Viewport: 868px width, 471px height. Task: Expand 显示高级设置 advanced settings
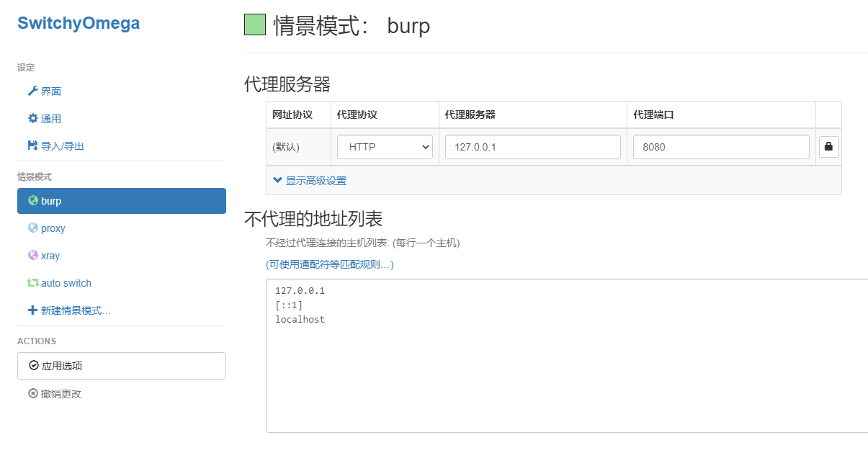click(x=310, y=181)
